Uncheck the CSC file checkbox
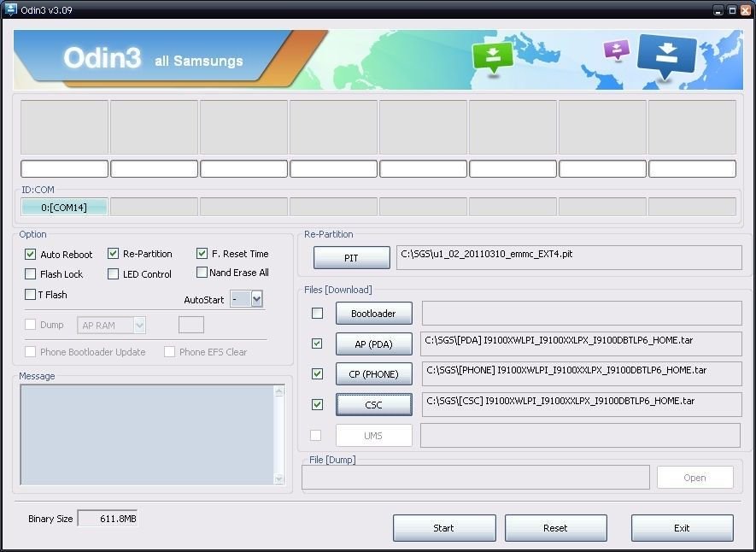Screen dimensions: 756x552 (317, 404)
